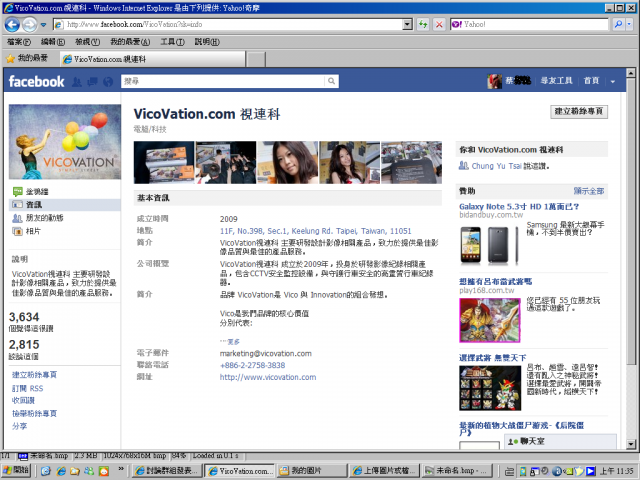The width and height of the screenshot is (640, 480).
Task: Open first product box photo thumbnail
Action: click(164, 162)
